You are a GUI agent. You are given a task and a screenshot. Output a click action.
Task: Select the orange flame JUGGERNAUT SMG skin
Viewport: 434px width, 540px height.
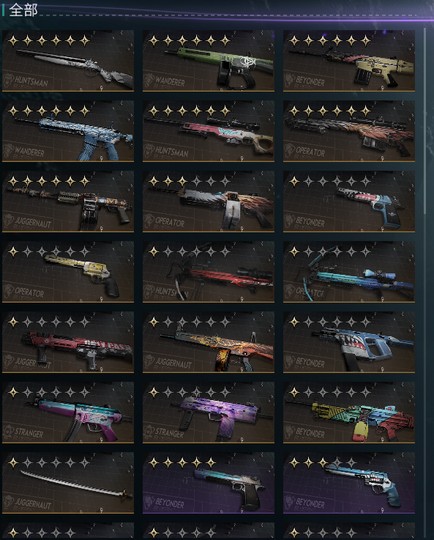(208, 342)
